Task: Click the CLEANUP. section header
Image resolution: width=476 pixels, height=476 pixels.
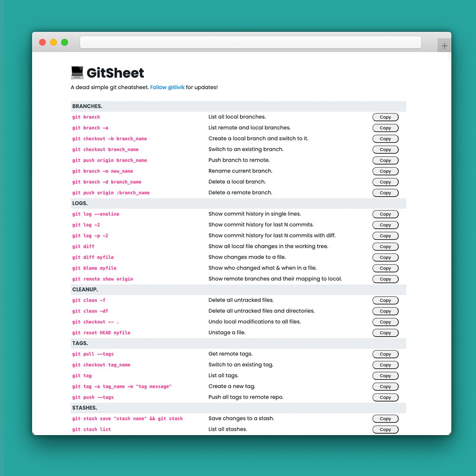Action: coord(238,290)
